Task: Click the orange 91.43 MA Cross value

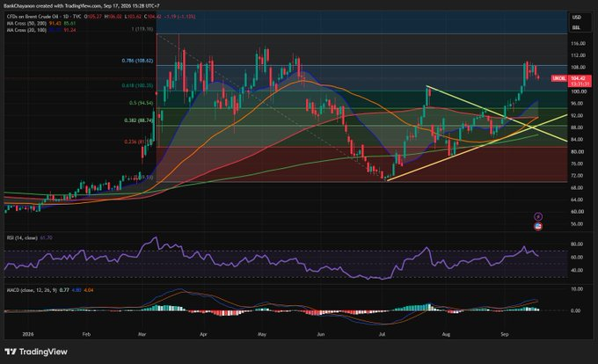Action: click(55, 24)
